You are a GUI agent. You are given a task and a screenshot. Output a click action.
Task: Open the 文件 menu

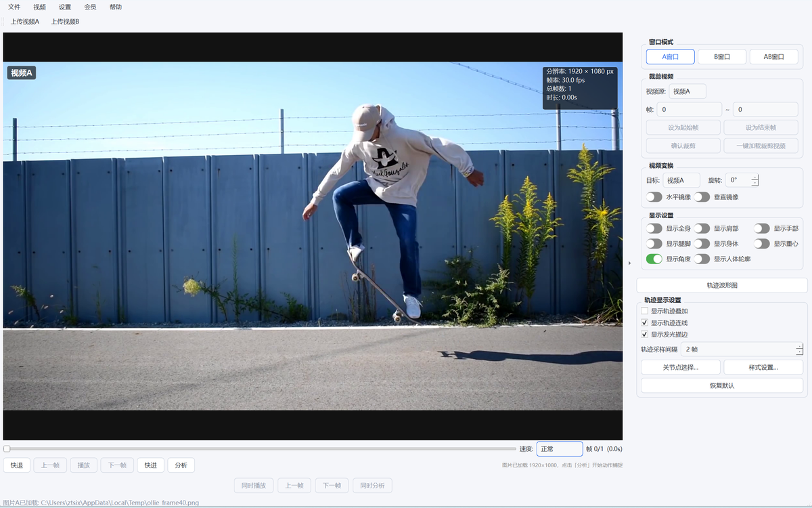14,7
